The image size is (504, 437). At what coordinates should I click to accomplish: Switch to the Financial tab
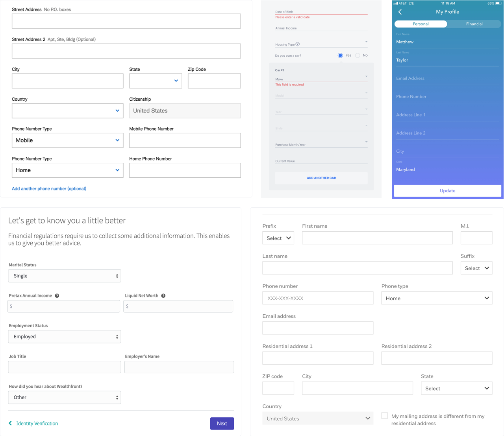(x=474, y=24)
